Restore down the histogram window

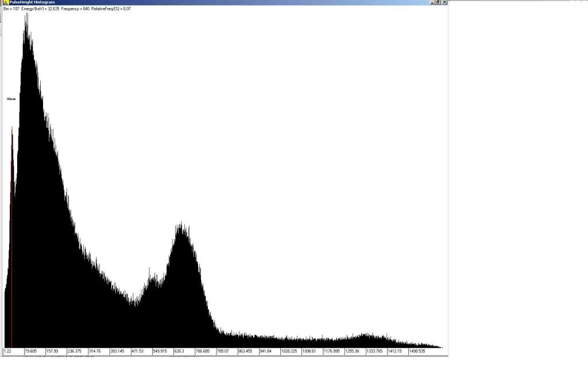(437, 2)
